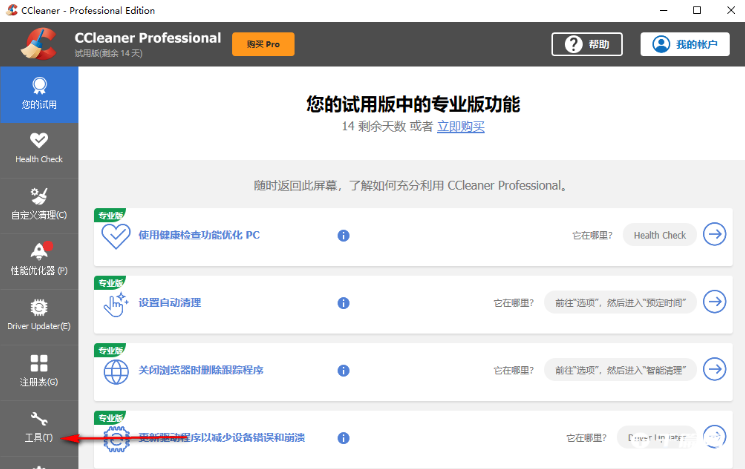
Task: Open 性能优化器(P) in the sidebar
Action: pyautogui.click(x=39, y=261)
